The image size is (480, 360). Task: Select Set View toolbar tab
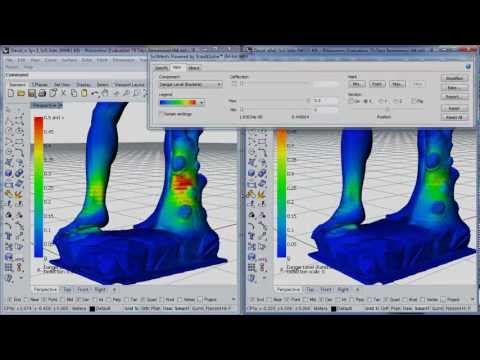pos(62,85)
